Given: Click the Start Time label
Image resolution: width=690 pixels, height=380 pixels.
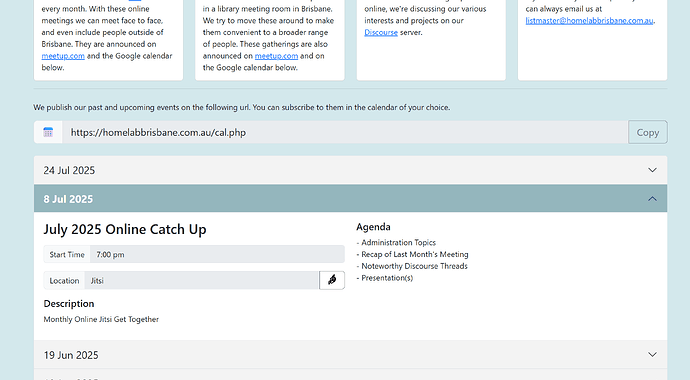Looking at the screenshot, I should click(67, 254).
